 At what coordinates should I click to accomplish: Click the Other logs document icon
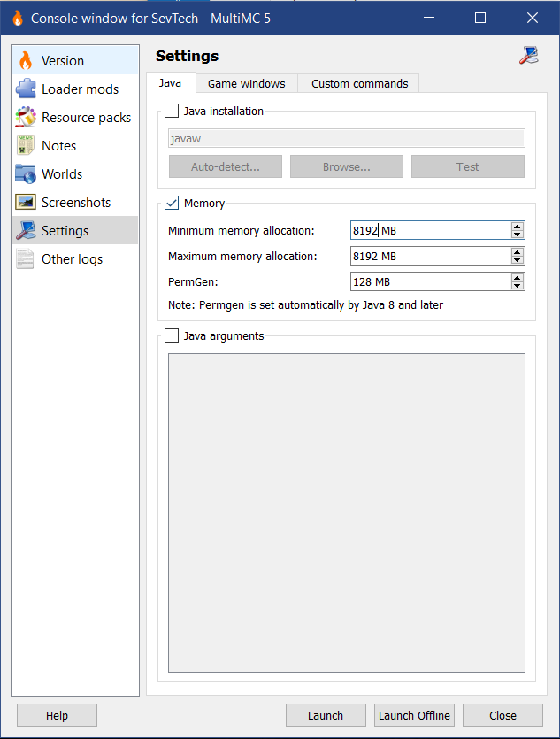tap(26, 258)
